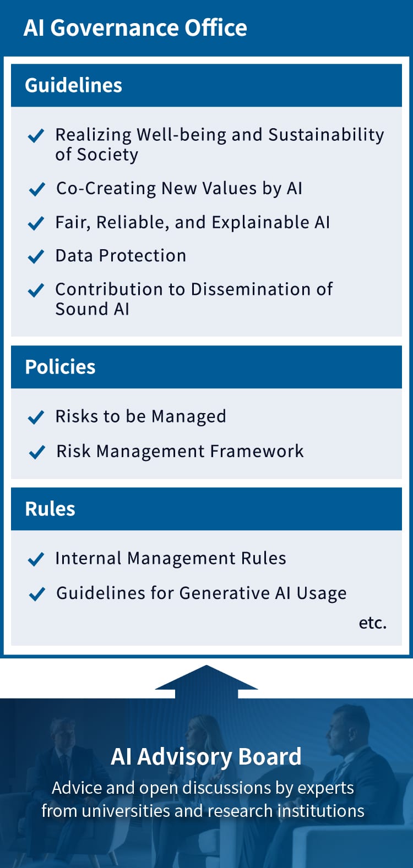Click checkmark for Guidelines for Generative AI Usage
413x868 pixels.
[36, 594]
